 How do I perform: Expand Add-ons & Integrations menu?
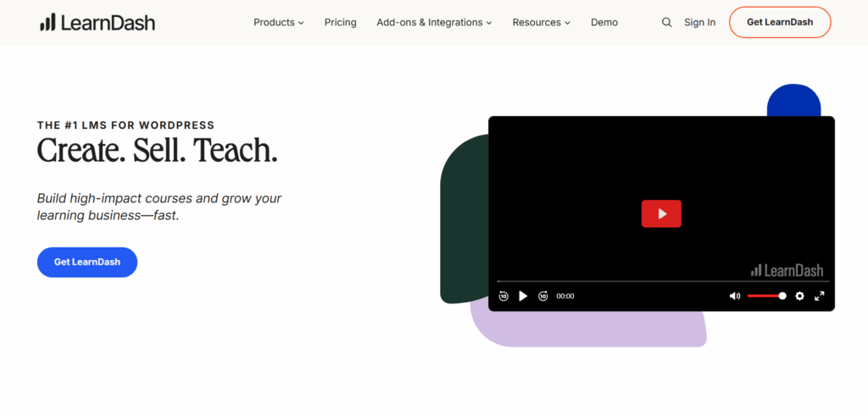[x=434, y=23]
